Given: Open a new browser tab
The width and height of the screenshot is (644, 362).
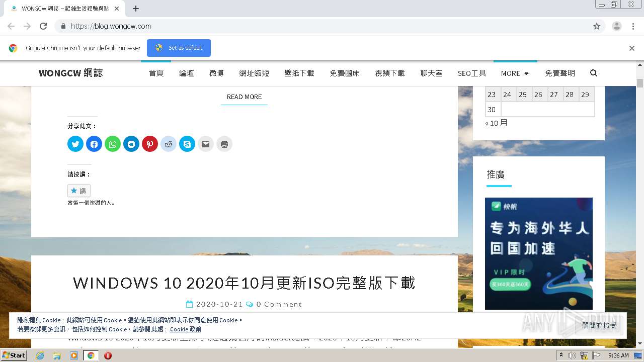Looking at the screenshot, I should [x=136, y=9].
